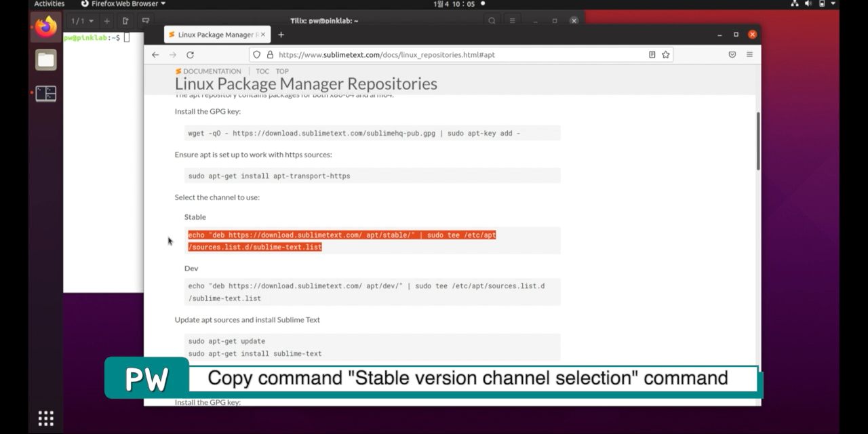The width and height of the screenshot is (868, 434).
Task: Open the Firefox hamburger menu
Action: pos(749,55)
